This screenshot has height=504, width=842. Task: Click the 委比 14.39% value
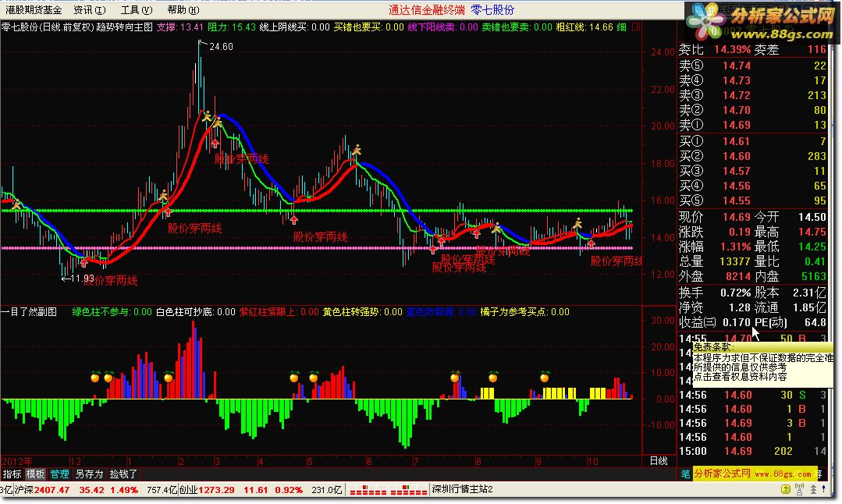coord(732,49)
